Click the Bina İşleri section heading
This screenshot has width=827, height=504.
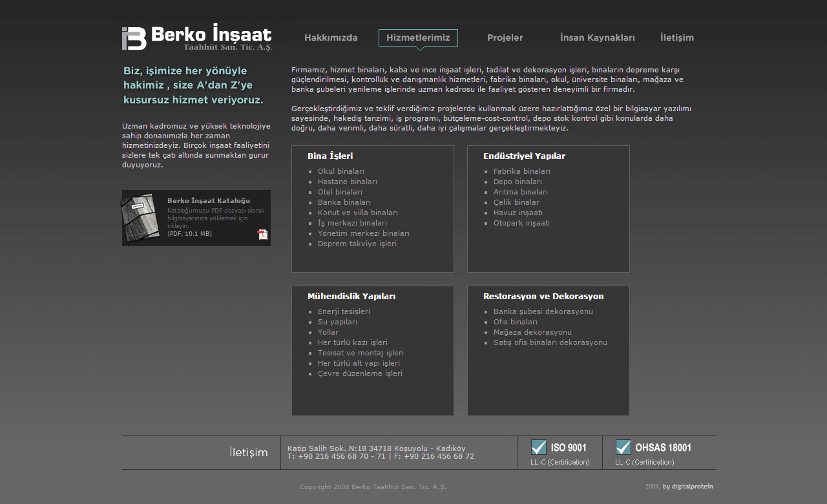tap(330, 156)
